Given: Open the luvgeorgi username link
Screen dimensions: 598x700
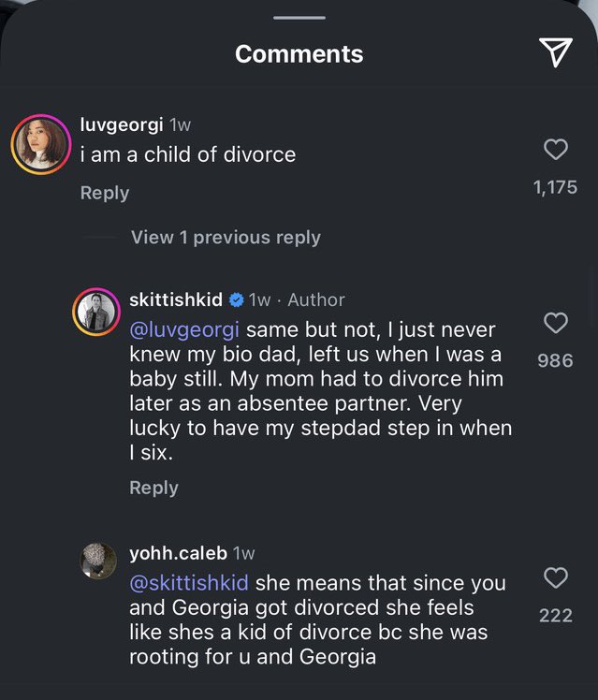Looking at the screenshot, I should point(122,126).
